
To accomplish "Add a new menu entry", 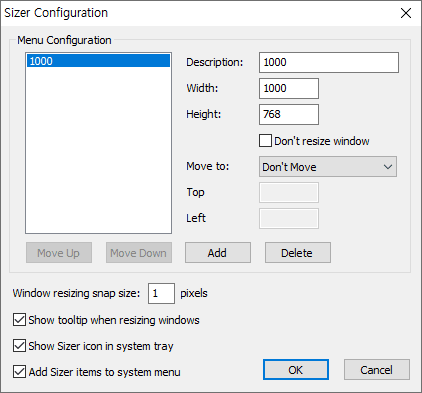I will 218,253.
